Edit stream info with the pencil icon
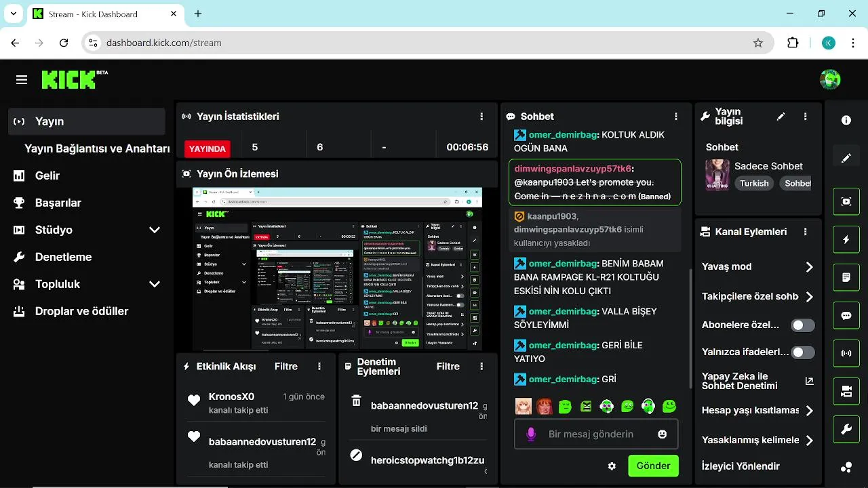The height and width of the screenshot is (488, 868). tap(781, 117)
